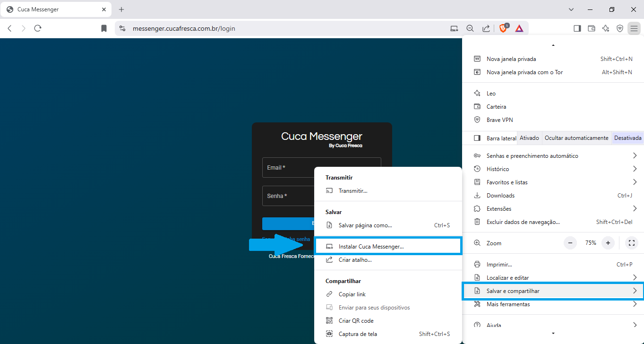Image resolution: width=644 pixels, height=344 pixels.
Task: Reload the page with the refresh icon
Action: 38,28
